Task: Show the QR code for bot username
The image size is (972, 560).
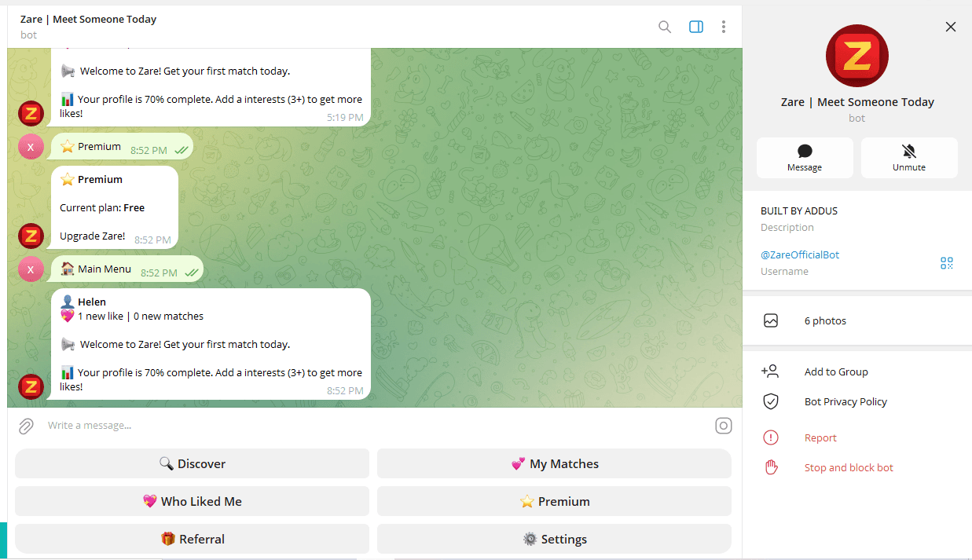Action: (x=947, y=263)
